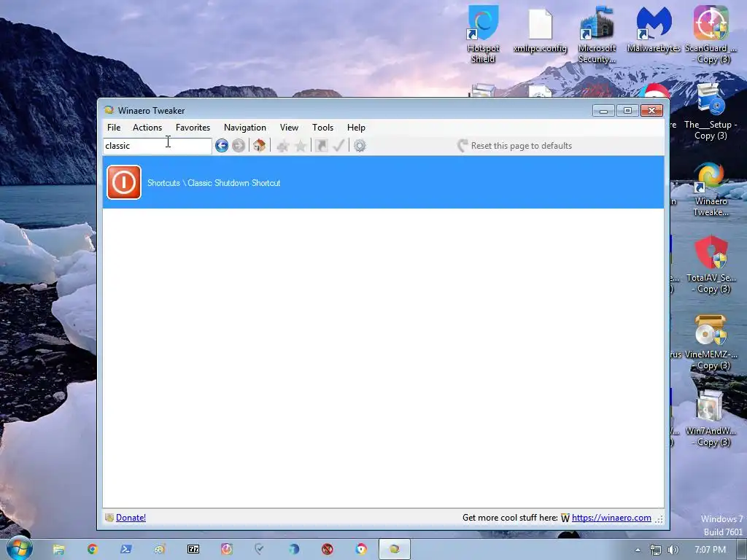747x560 pixels.
Task: Open the Navigation menu
Action: tap(245, 127)
